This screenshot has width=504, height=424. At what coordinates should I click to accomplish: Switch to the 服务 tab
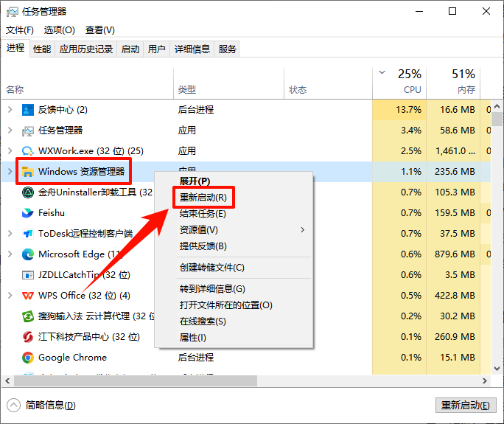point(227,49)
